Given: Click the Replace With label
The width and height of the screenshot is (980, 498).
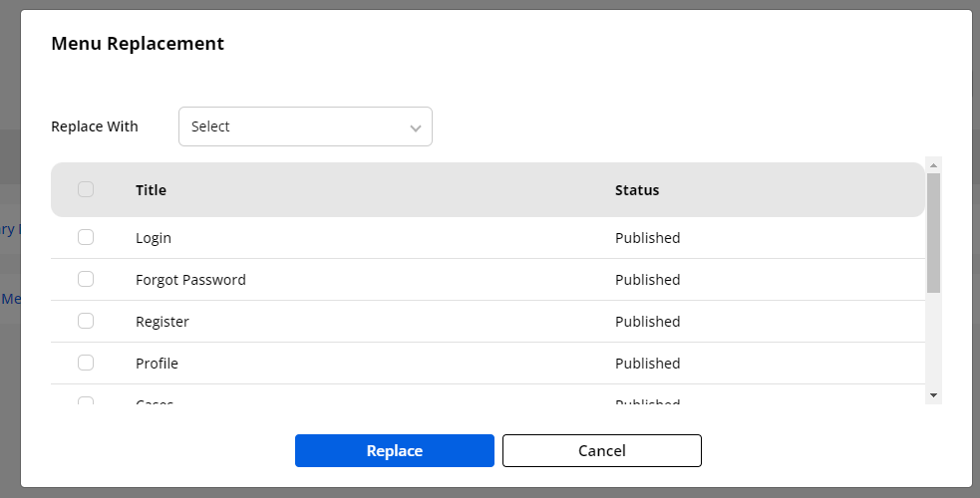Looking at the screenshot, I should (x=95, y=126).
